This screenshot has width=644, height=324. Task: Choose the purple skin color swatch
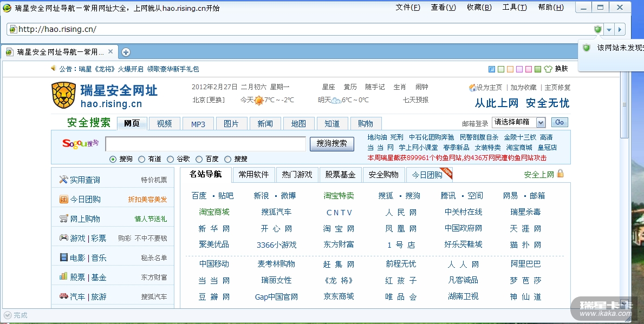[x=519, y=69]
